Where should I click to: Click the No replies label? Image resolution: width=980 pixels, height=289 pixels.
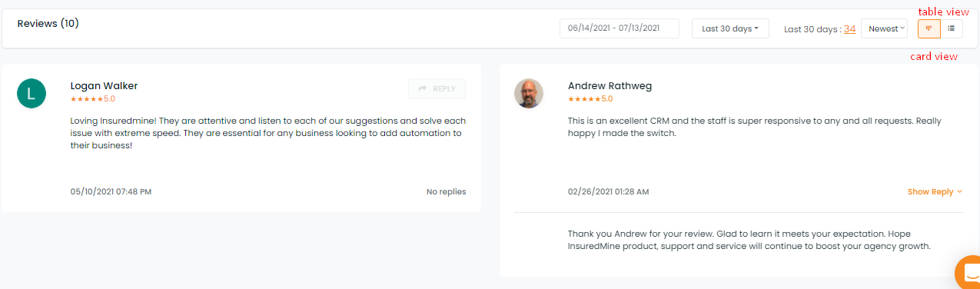[x=446, y=192]
